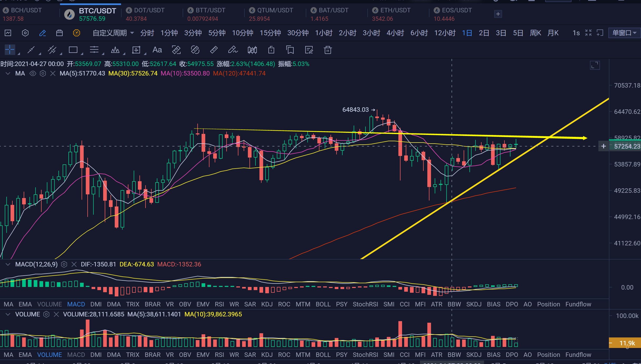Image resolution: width=641 pixels, height=364 pixels.
Task: Select the horizontal lines tool
Action: (x=94, y=50)
